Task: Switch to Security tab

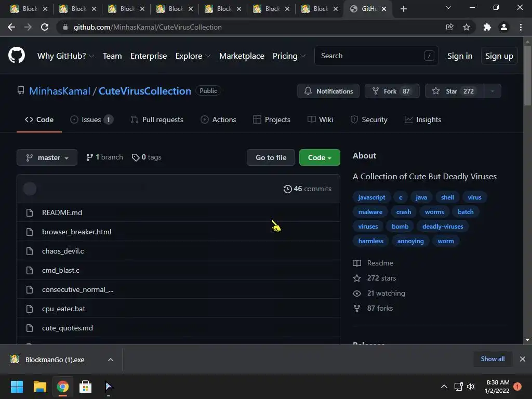Action: point(369,120)
